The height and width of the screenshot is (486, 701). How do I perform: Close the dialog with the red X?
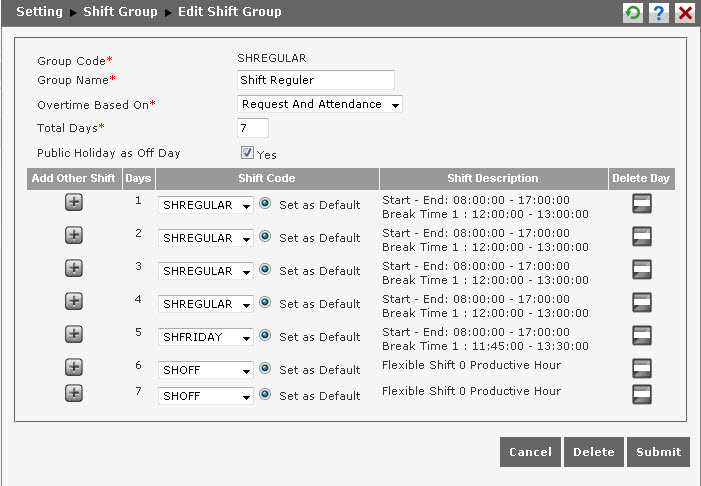[x=685, y=13]
